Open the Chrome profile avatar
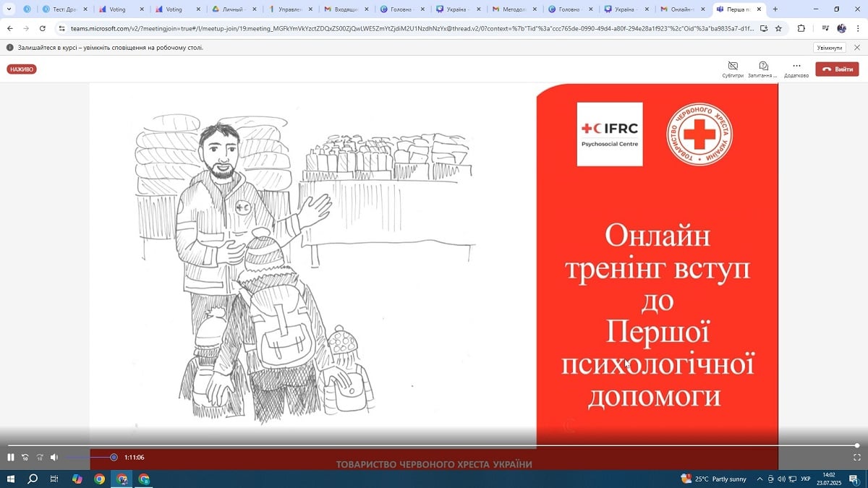Screen dimensions: 868x488 (x=842, y=28)
